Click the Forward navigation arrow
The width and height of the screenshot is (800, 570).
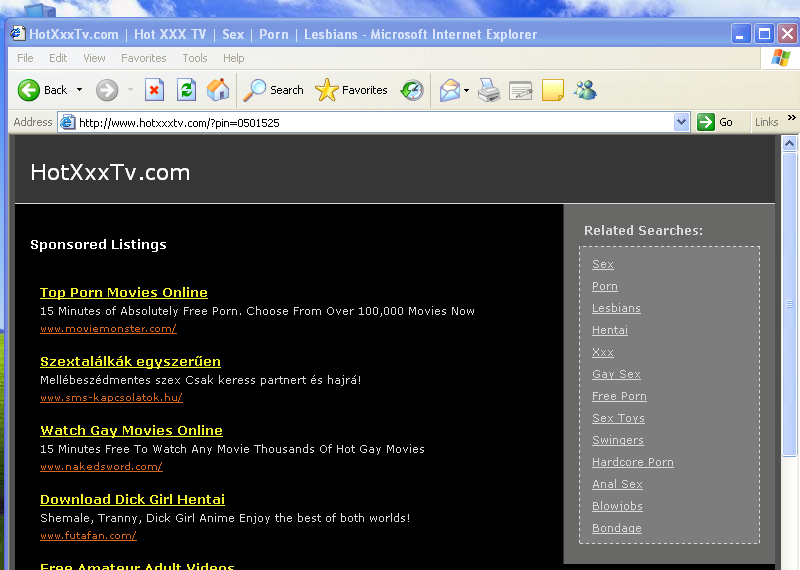click(x=107, y=90)
